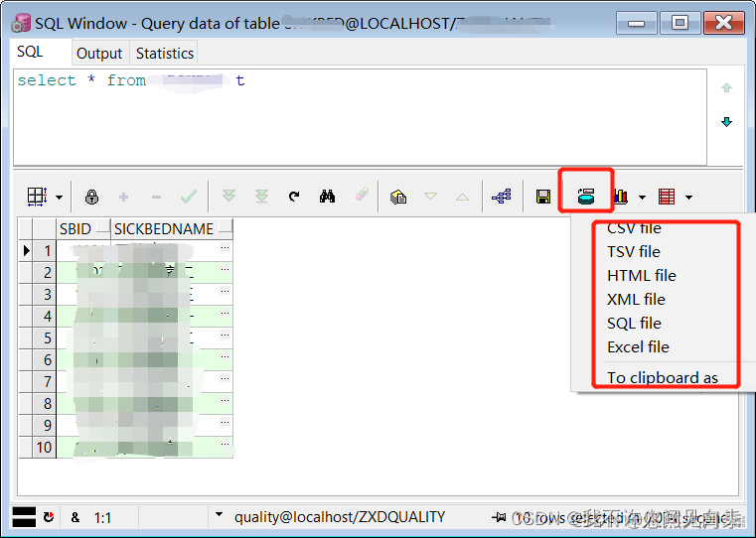The width and height of the screenshot is (756, 538).
Task: Click the break/refresh icon in status bar
Action: (49, 517)
